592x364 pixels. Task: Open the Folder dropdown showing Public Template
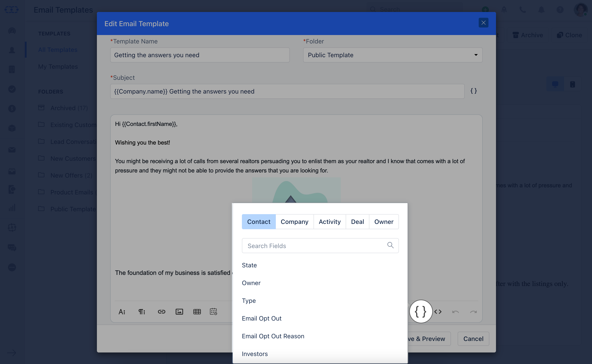[392, 55]
